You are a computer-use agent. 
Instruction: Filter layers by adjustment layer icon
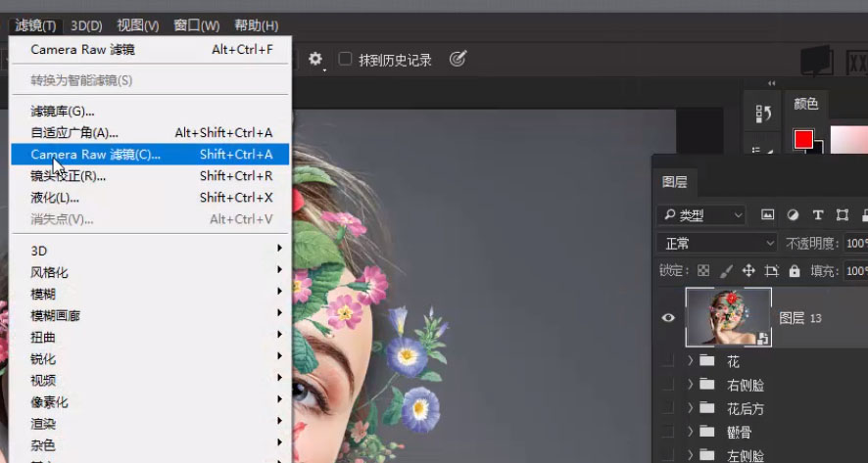[x=793, y=215]
